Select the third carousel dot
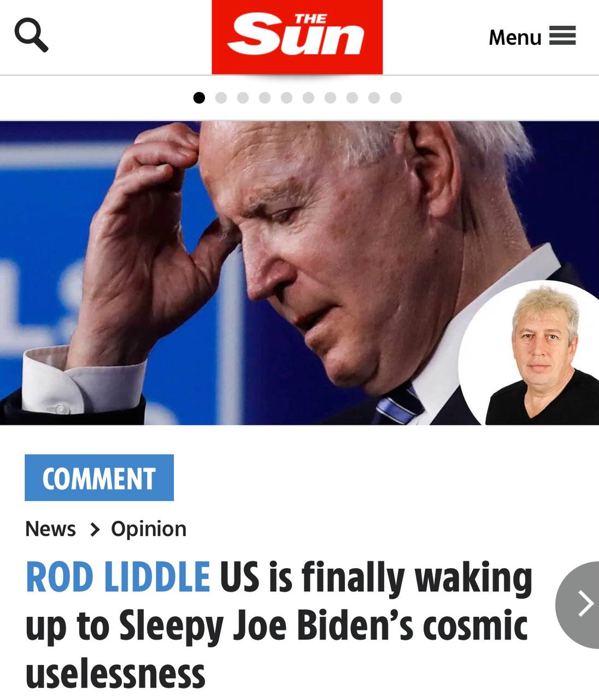Screen dimensions: 599x700 (243, 98)
